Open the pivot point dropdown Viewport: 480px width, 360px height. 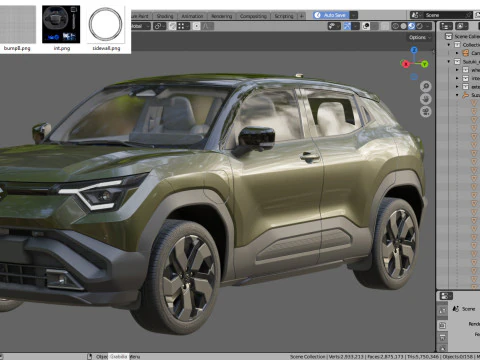coord(160,26)
